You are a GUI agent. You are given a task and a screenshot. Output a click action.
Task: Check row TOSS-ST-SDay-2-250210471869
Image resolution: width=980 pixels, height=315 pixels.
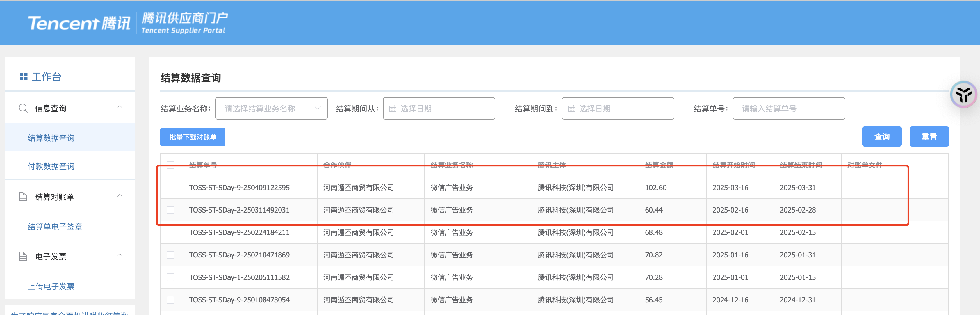(x=170, y=255)
